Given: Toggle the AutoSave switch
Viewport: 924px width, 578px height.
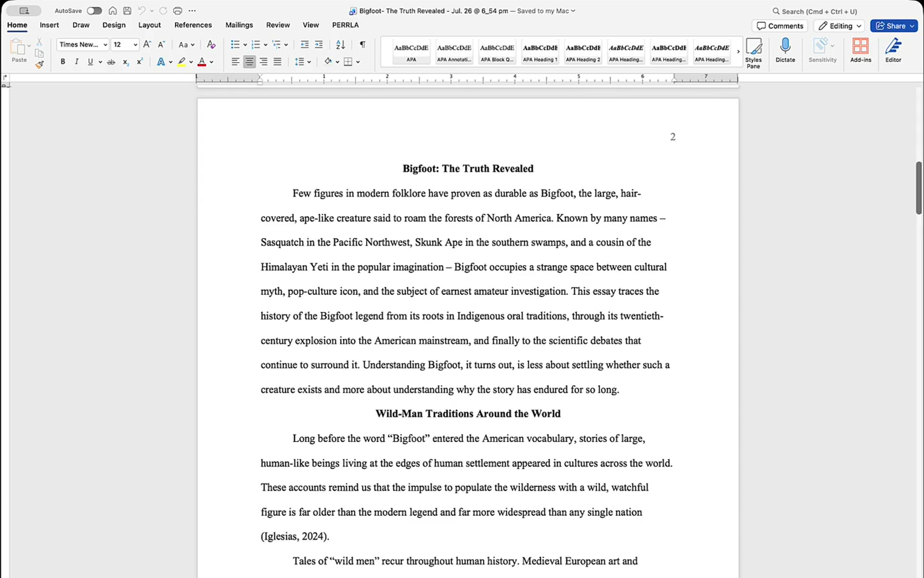Looking at the screenshot, I should (x=94, y=11).
